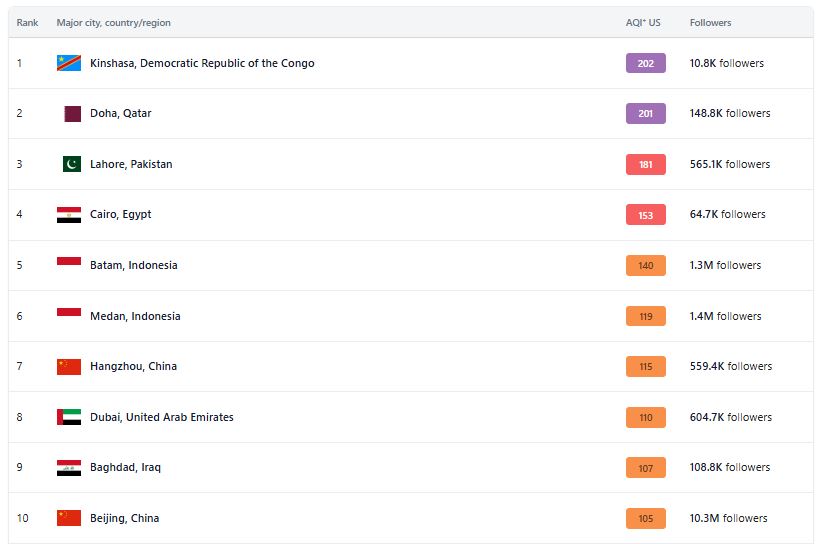Click the orange 140 AQI badge
The image size is (824, 544).
pos(645,266)
